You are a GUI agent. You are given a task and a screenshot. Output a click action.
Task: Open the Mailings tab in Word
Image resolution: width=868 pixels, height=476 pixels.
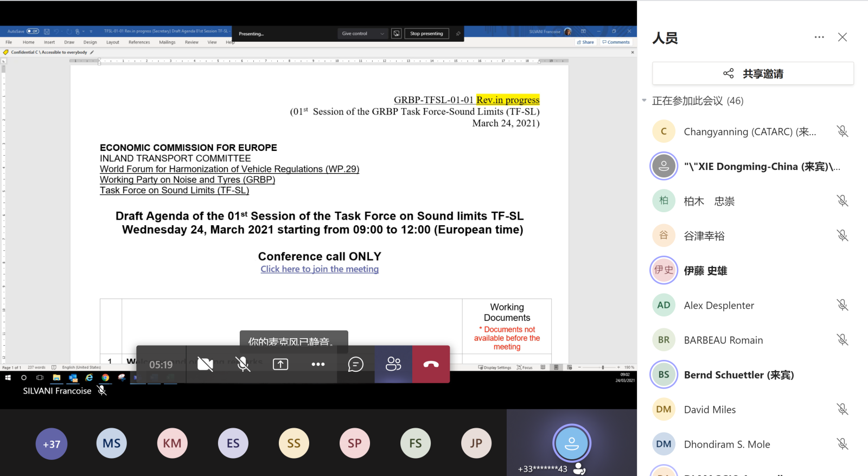[167, 42]
